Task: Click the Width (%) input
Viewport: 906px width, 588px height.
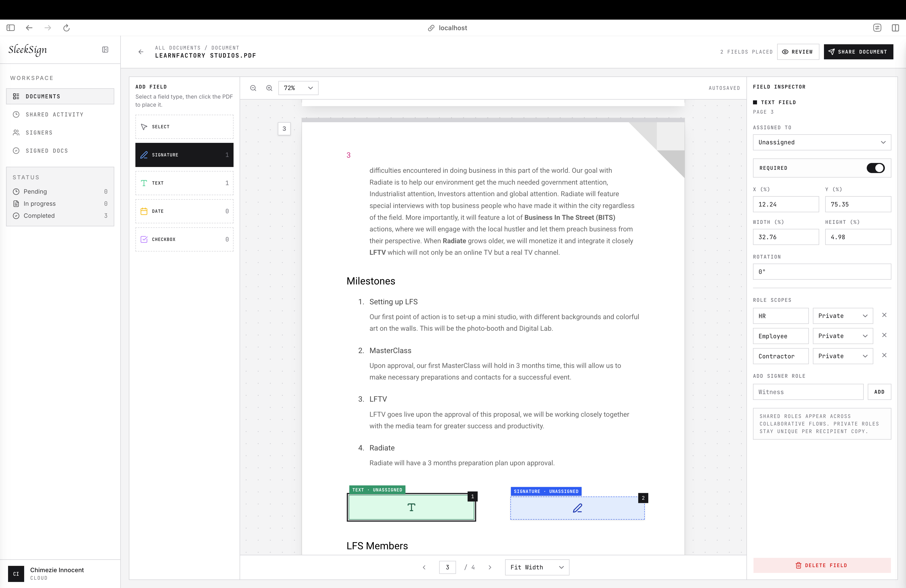Action: coord(786,237)
